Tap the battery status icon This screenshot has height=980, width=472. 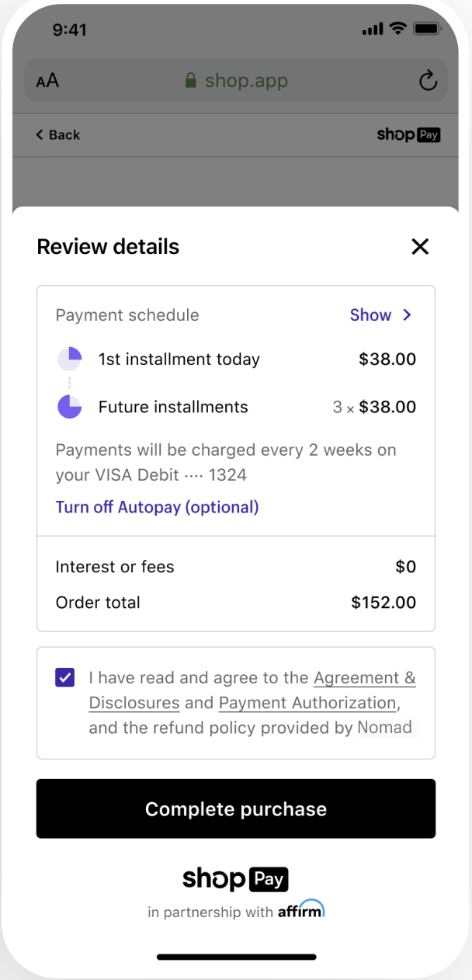(x=428, y=30)
